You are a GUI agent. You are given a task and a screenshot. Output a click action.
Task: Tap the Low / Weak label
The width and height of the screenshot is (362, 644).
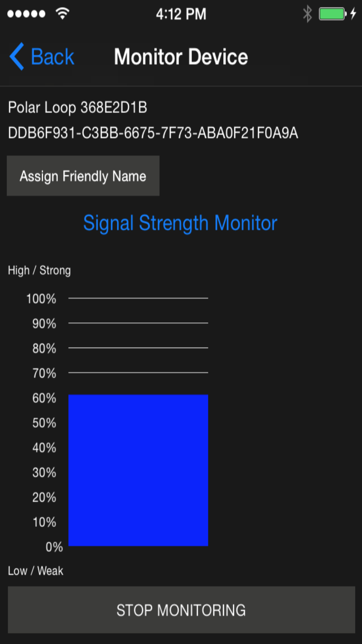(35, 570)
